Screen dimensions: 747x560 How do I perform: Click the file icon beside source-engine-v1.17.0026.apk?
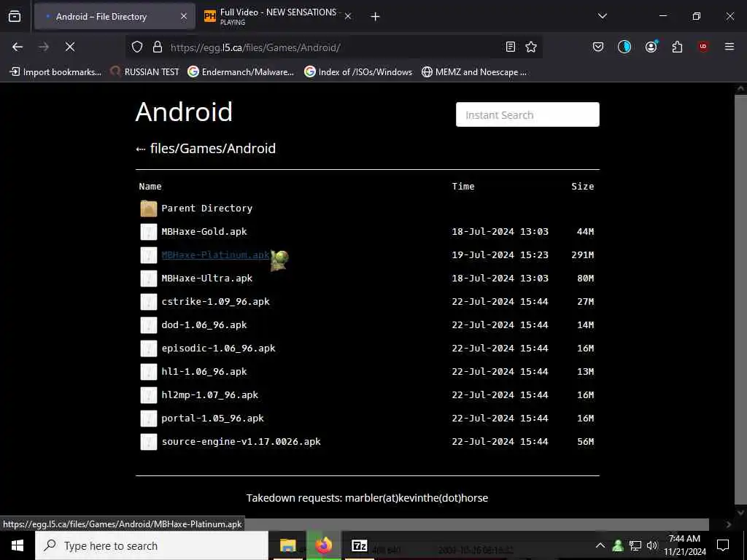[149, 442]
